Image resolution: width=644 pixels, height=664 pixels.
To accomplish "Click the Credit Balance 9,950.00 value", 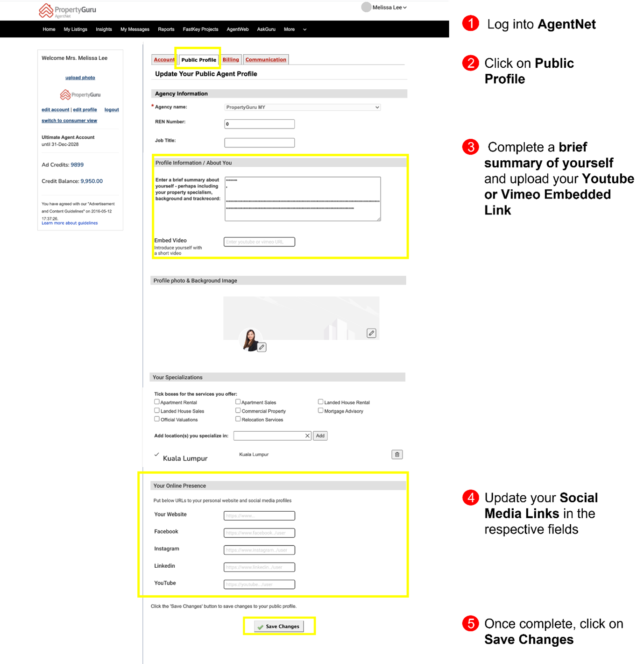I will (92, 181).
